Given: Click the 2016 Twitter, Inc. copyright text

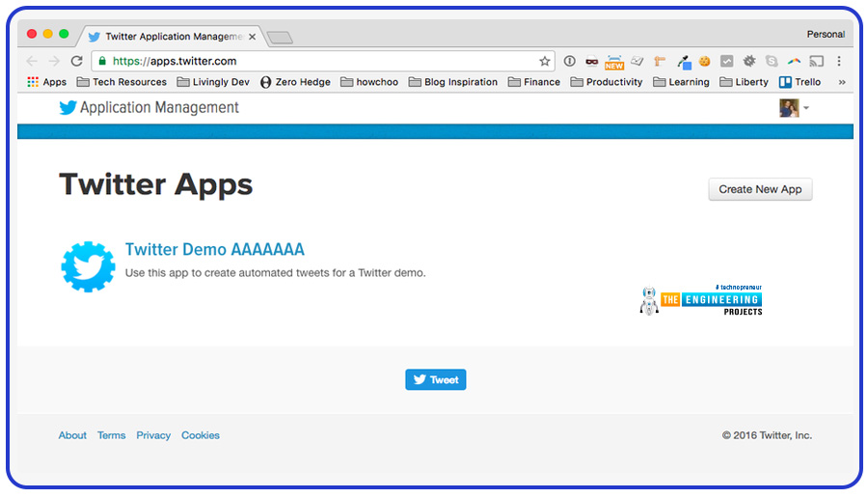Looking at the screenshot, I should pos(767,435).
